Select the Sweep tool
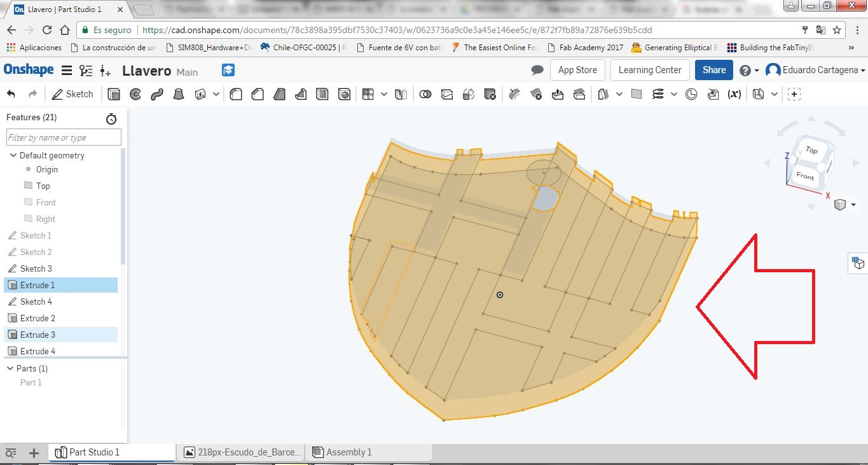Image resolution: width=868 pixels, height=465 pixels. click(x=157, y=94)
